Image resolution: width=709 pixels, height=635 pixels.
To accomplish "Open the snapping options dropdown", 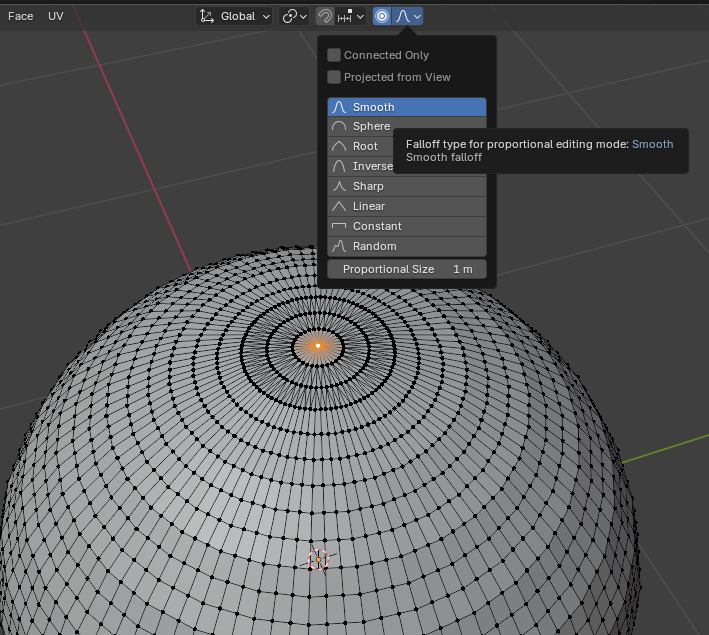I will (350, 16).
